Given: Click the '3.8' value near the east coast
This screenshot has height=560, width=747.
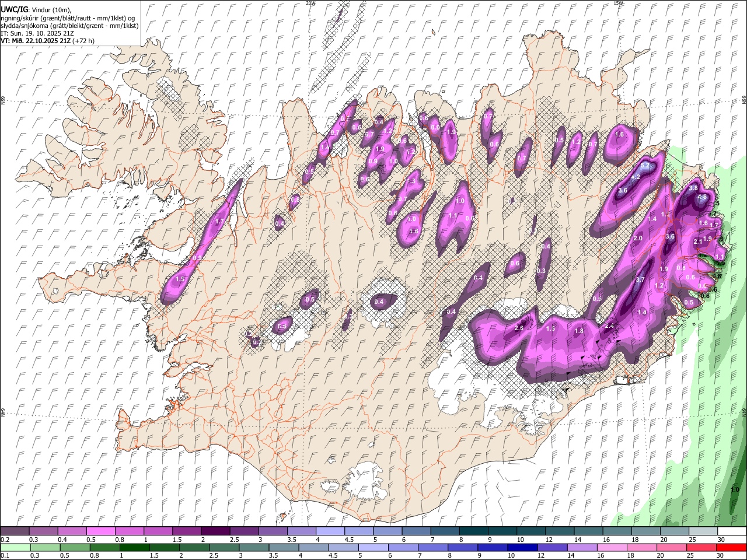Looking at the screenshot, I should [693, 188].
